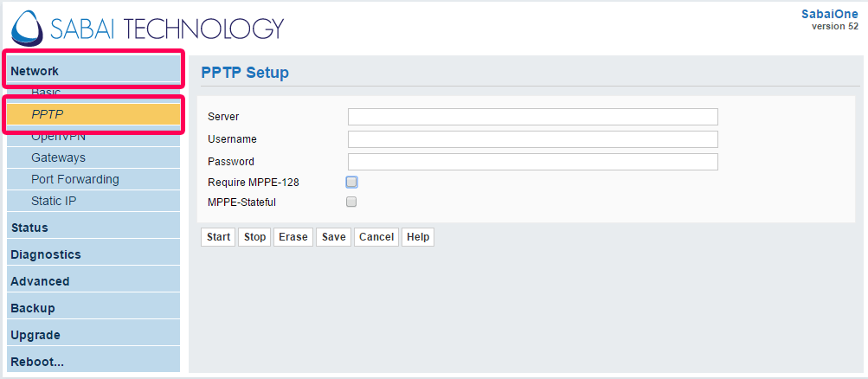Start the PPTP connection
The width and height of the screenshot is (868, 379).
tap(218, 237)
